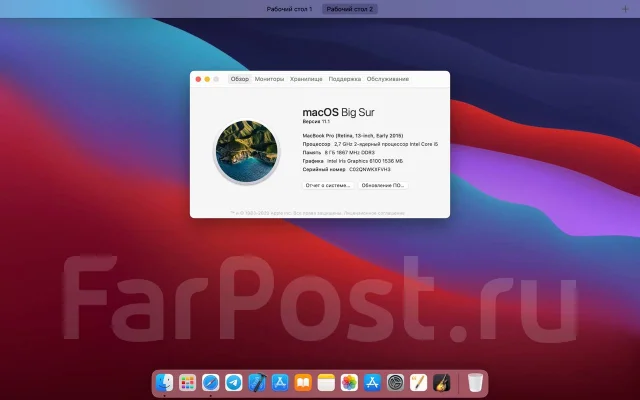The image size is (640, 400).
Task: Click the MacBook Pro (Retina, 13-inch) model line
Action: tap(353, 136)
